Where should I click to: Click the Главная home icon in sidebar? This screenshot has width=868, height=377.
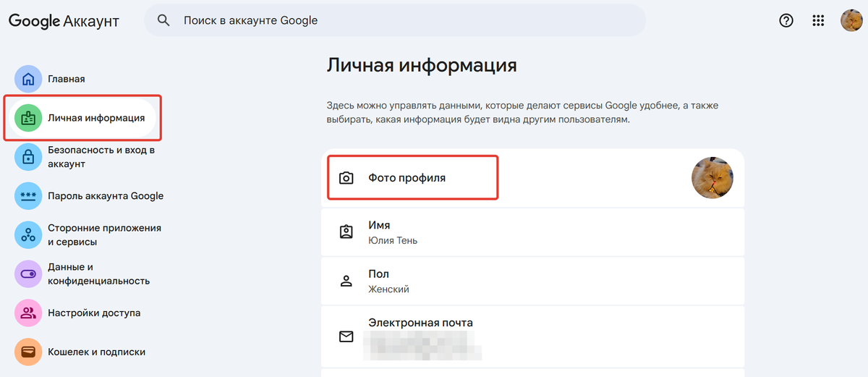point(29,79)
